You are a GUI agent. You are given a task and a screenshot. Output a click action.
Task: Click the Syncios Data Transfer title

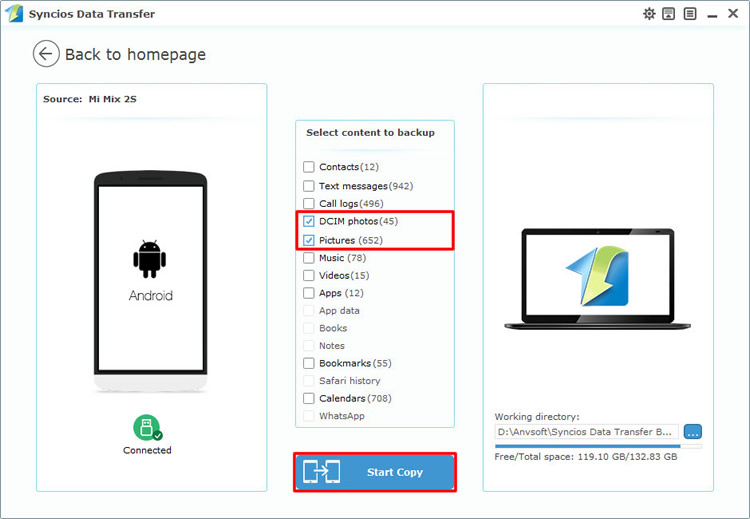tap(92, 14)
